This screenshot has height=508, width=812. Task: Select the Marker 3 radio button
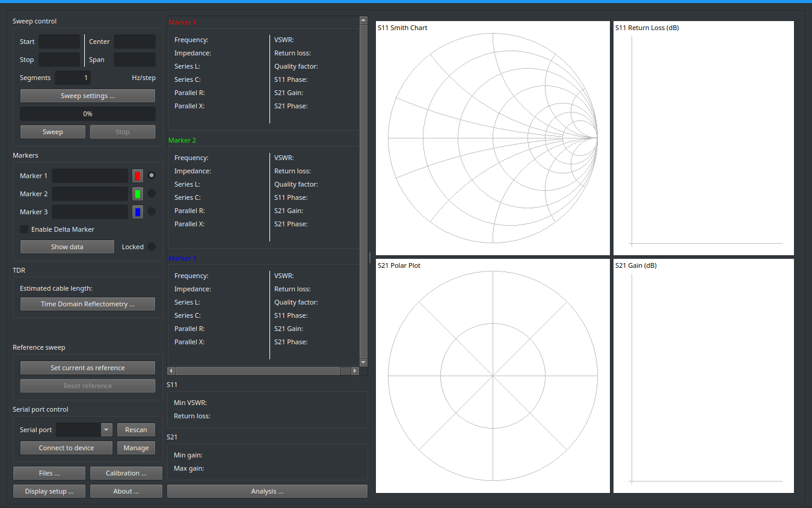152,211
